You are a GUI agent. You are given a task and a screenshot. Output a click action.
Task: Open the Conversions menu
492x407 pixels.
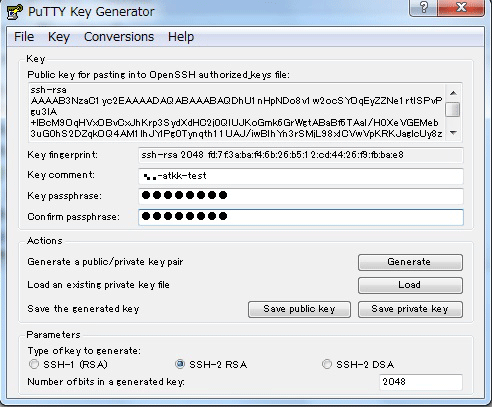(119, 37)
